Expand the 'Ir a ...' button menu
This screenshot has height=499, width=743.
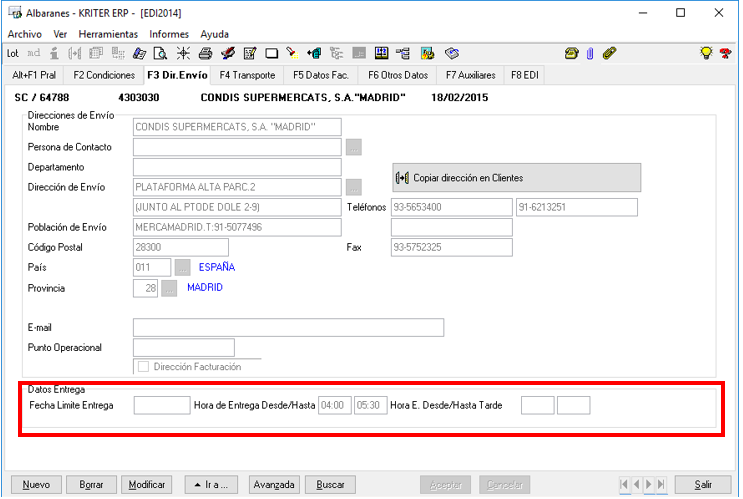[x=212, y=485]
